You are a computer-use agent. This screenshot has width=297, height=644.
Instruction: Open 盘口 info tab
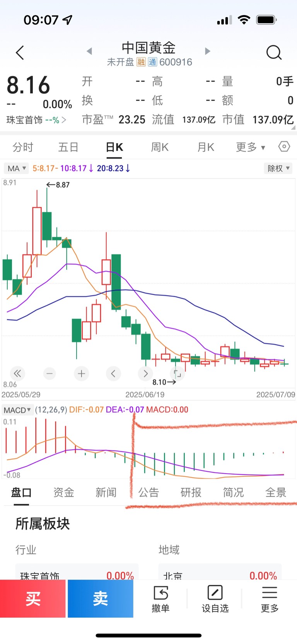coord(21,493)
